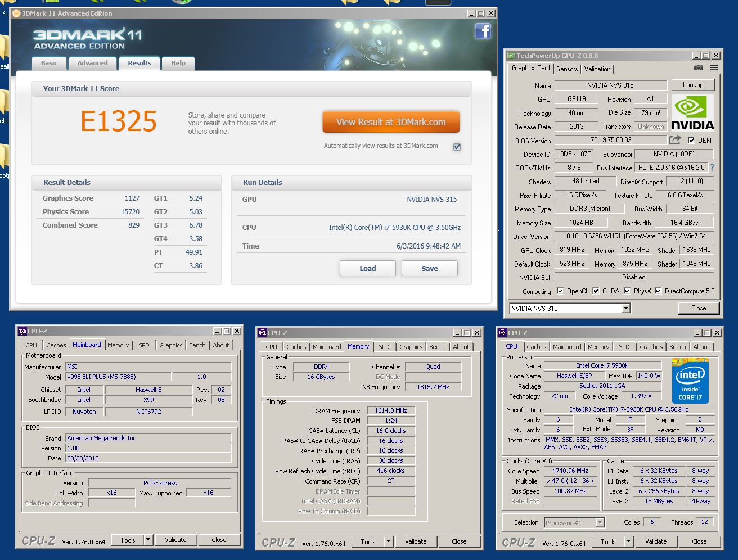Open Bench tab in the CPU CPU-Z window

point(678,347)
